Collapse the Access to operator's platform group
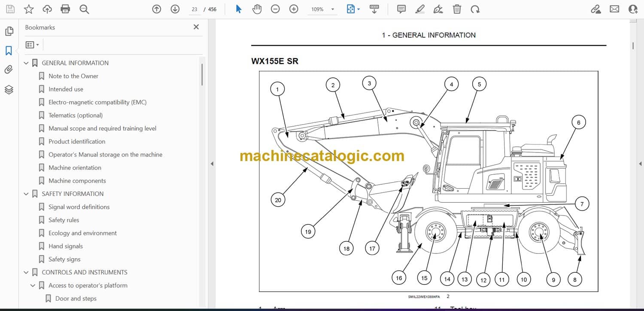The height and width of the screenshot is (311, 644). (33, 286)
